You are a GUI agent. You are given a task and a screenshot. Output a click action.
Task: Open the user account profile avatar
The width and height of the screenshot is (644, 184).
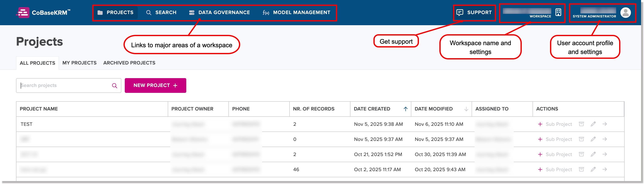pyautogui.click(x=625, y=12)
